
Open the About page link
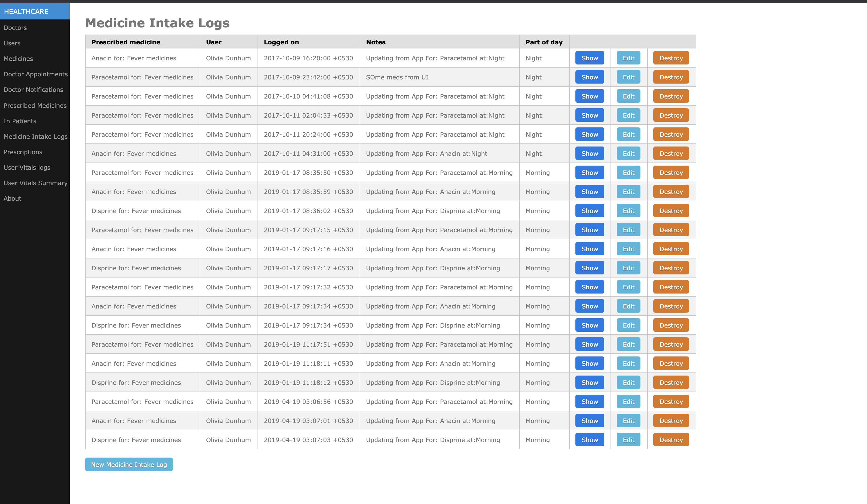[12, 198]
